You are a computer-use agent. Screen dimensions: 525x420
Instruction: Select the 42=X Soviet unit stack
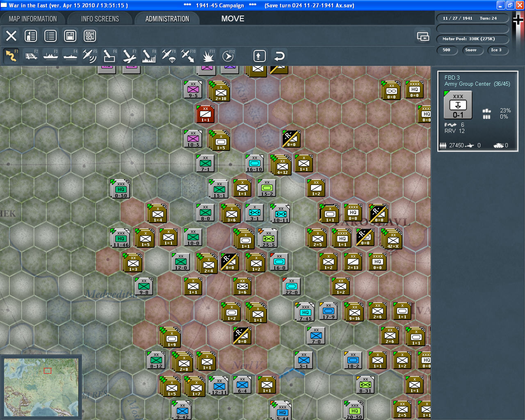click(392, 239)
